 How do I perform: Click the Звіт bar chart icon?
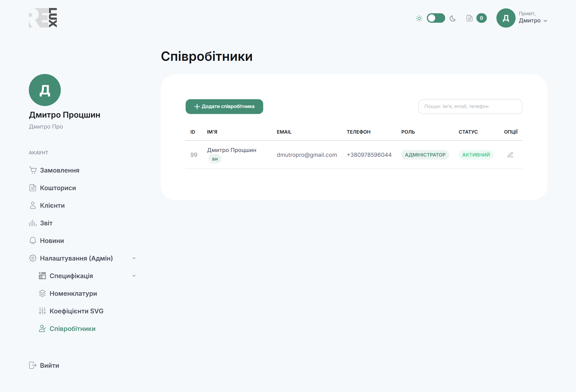tap(33, 223)
